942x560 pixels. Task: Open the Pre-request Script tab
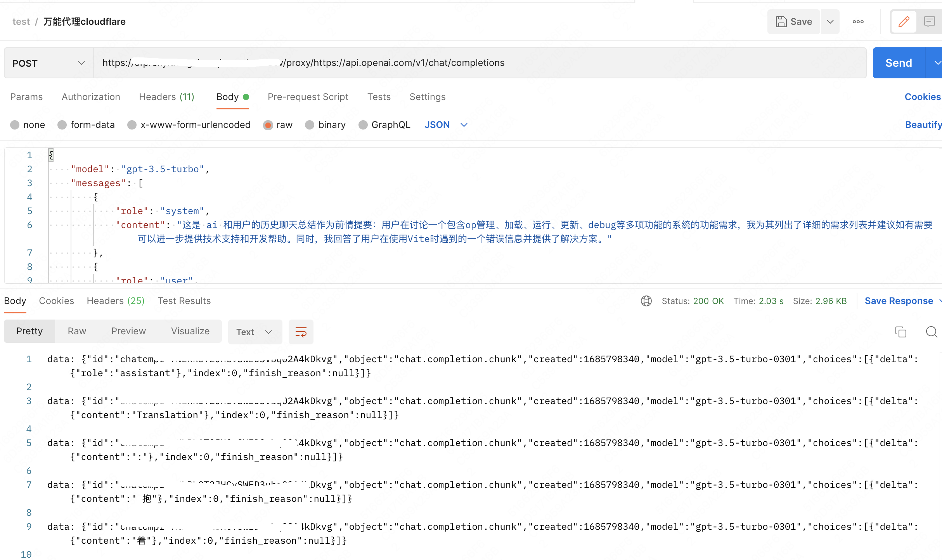[308, 97]
